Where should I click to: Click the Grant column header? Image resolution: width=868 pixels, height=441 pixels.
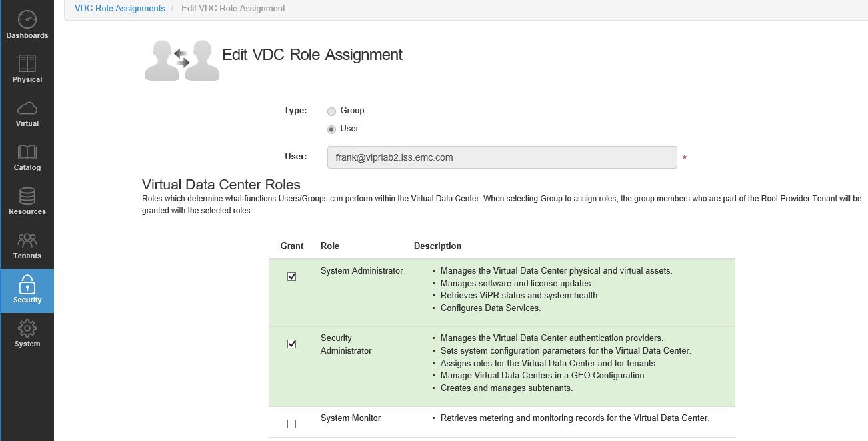(292, 246)
